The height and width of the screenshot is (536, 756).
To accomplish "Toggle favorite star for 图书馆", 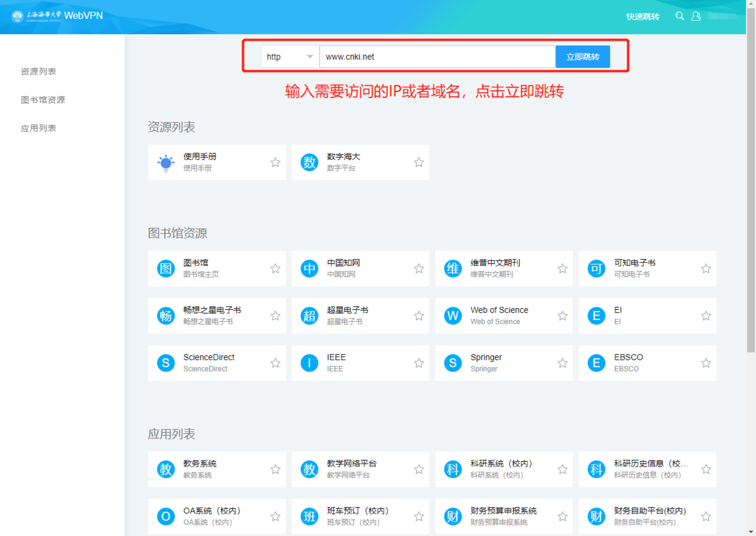I will coord(275,269).
